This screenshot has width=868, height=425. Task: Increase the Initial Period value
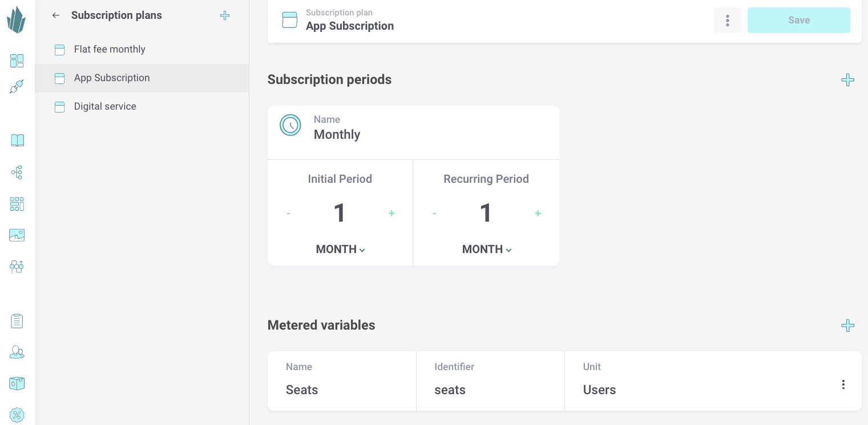point(391,214)
